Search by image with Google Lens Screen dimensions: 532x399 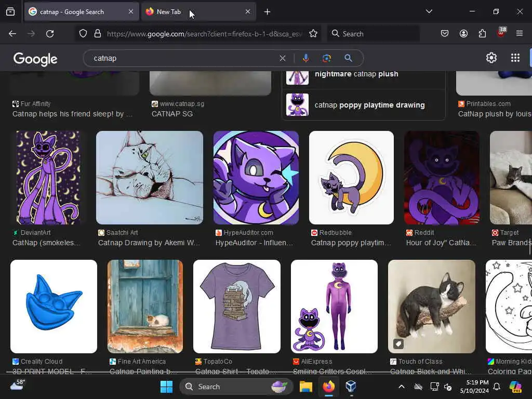pos(327,58)
